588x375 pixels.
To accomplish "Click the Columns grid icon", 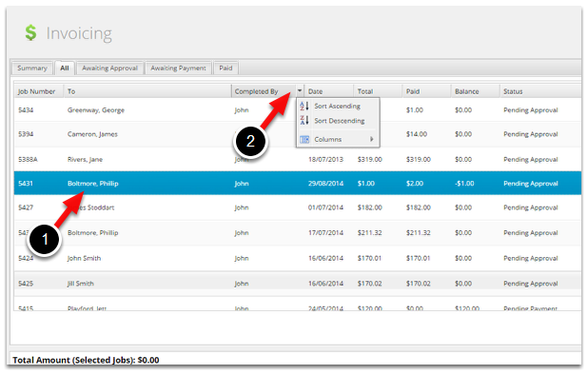I will [304, 140].
